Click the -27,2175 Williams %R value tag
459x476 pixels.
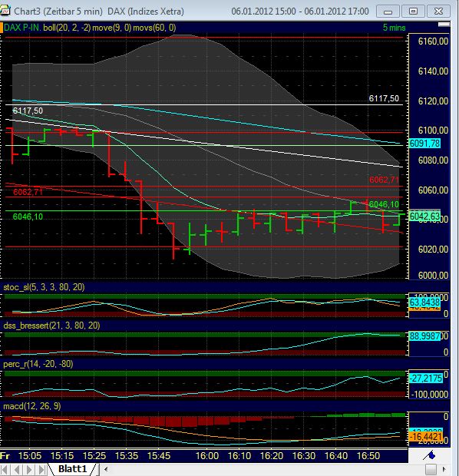(x=425, y=378)
